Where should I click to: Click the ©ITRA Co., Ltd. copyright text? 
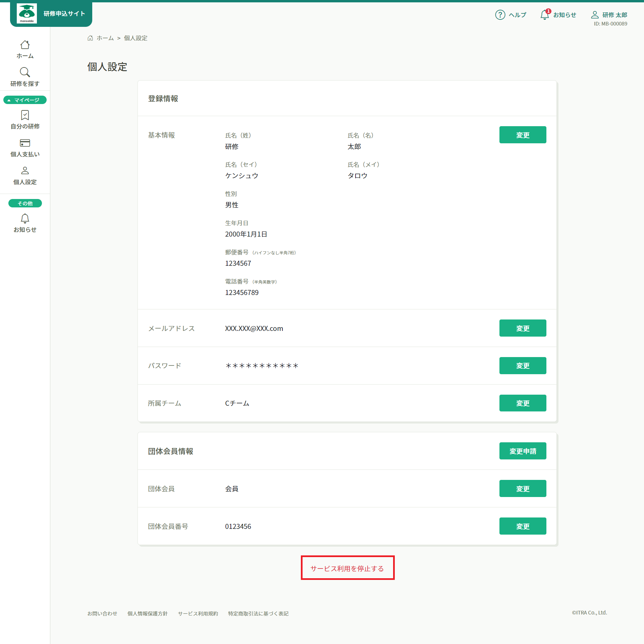589,613
